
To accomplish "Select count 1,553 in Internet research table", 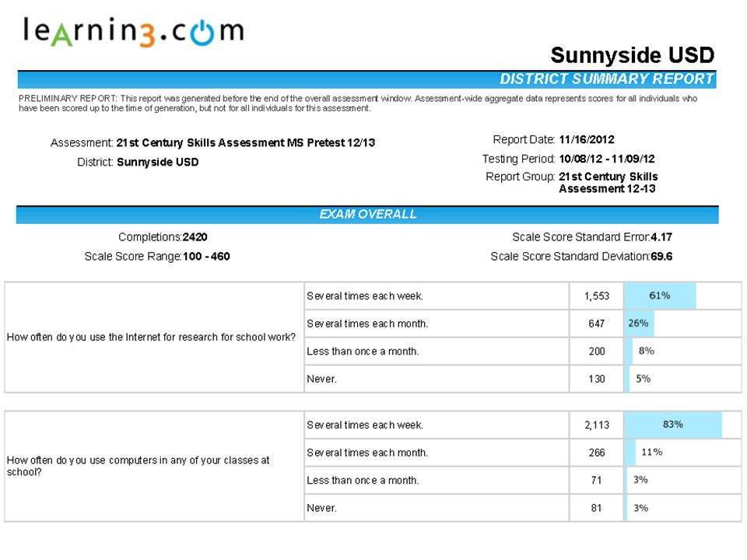I will (597, 296).
